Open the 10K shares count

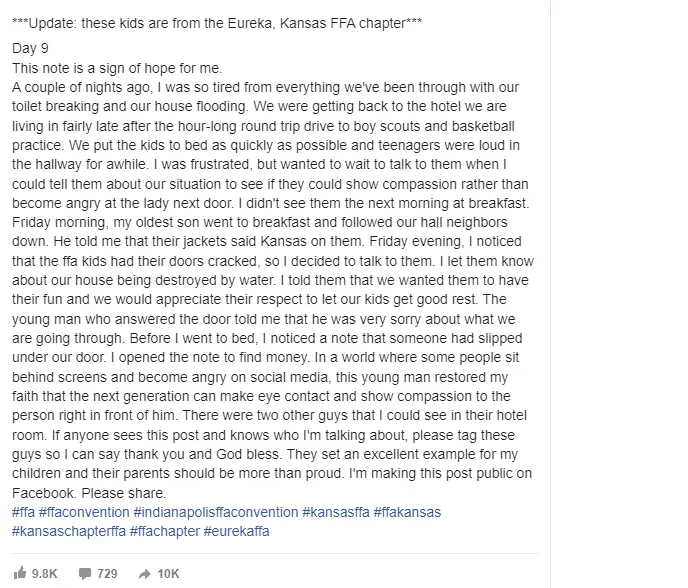point(168,574)
